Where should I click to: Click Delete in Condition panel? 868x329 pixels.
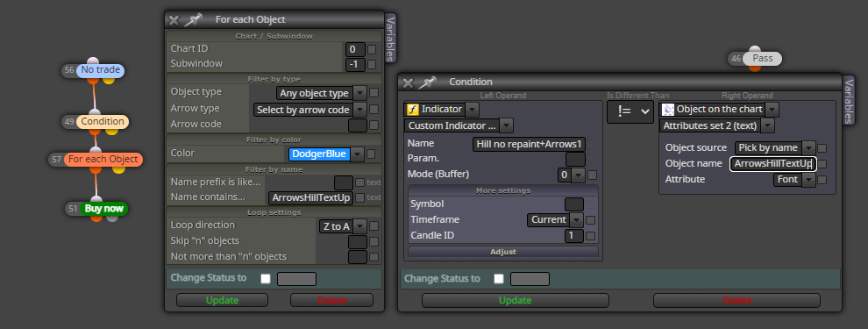click(x=736, y=300)
